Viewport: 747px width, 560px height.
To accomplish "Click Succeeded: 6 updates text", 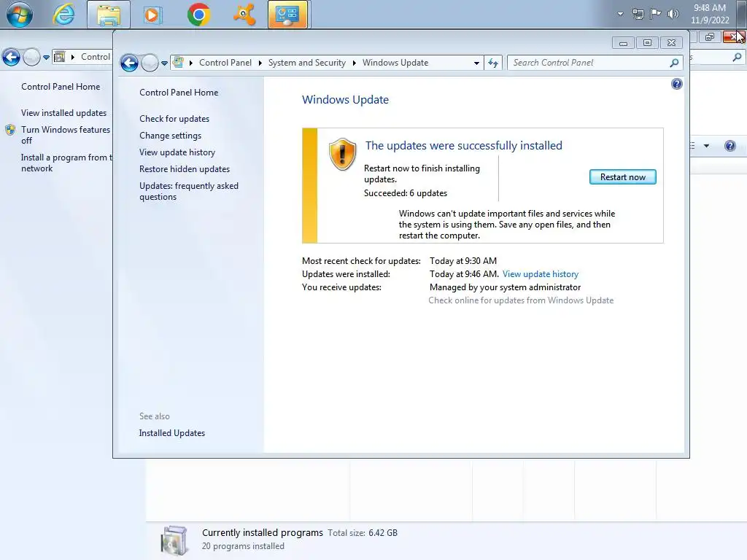I will point(406,192).
